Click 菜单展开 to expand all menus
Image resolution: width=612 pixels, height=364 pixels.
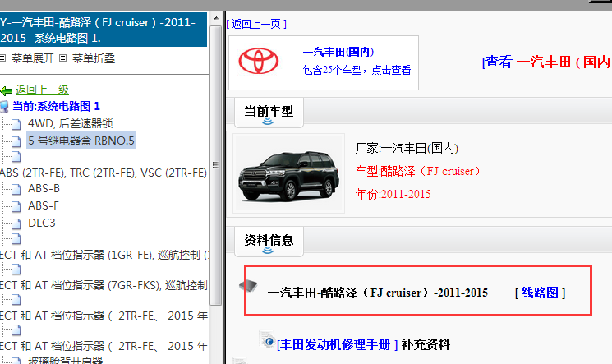point(32,58)
